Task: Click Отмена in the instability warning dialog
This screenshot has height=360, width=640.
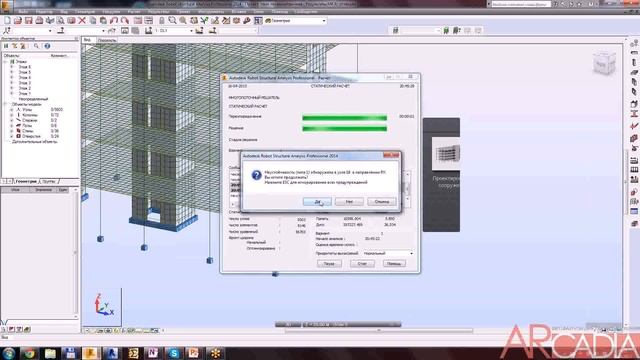Action: [382, 202]
